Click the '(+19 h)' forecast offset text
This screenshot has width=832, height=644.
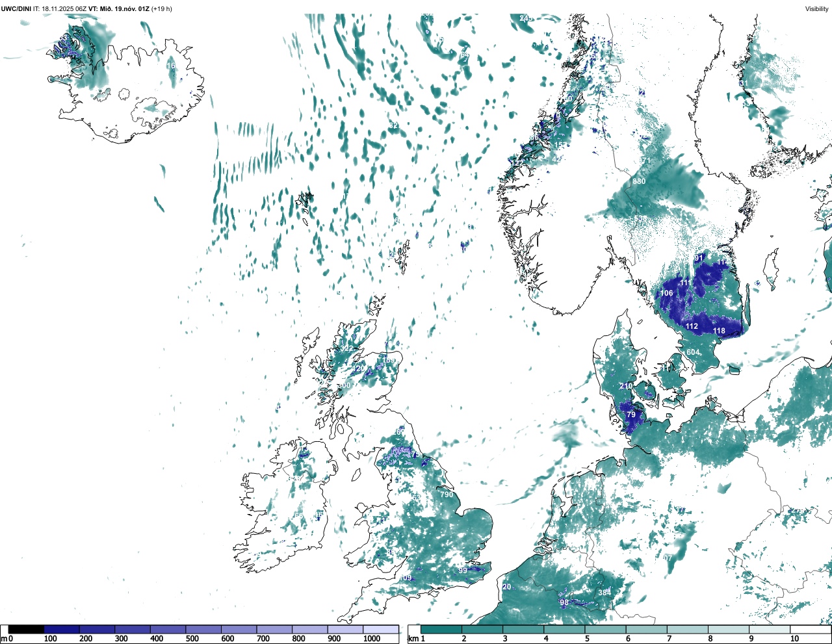(x=161, y=8)
